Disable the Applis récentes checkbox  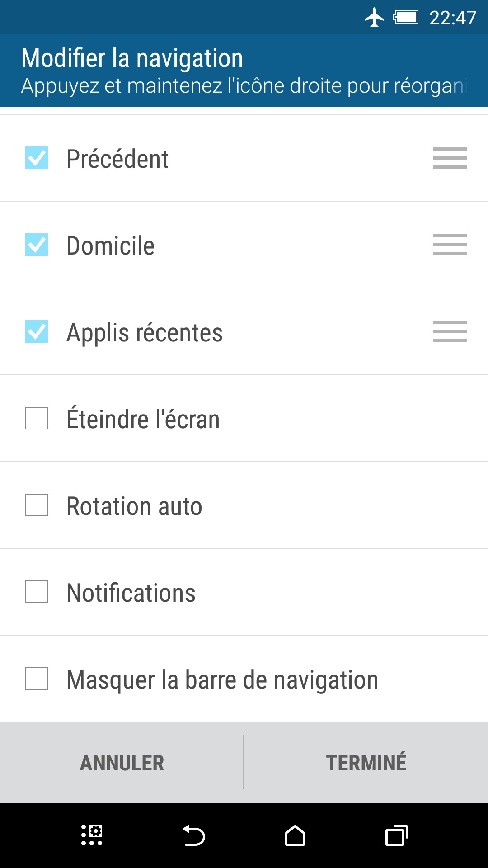(37, 331)
